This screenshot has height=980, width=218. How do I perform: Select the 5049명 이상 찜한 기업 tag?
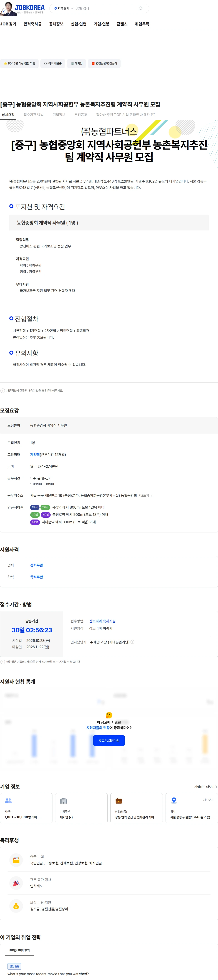click(x=19, y=64)
